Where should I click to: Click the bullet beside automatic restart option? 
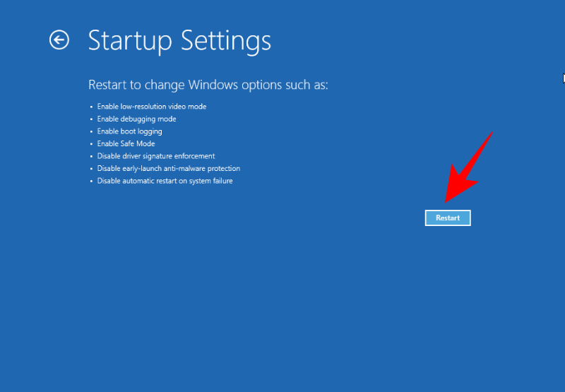[x=91, y=181]
